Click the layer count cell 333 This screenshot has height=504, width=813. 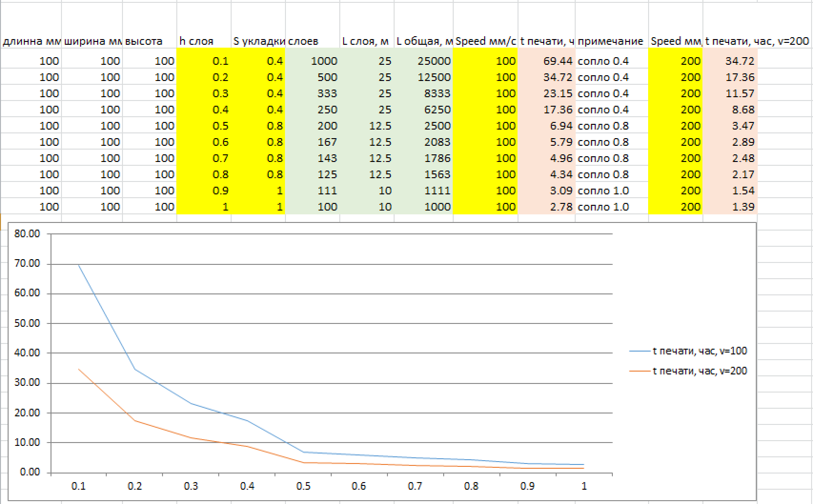[x=313, y=93]
